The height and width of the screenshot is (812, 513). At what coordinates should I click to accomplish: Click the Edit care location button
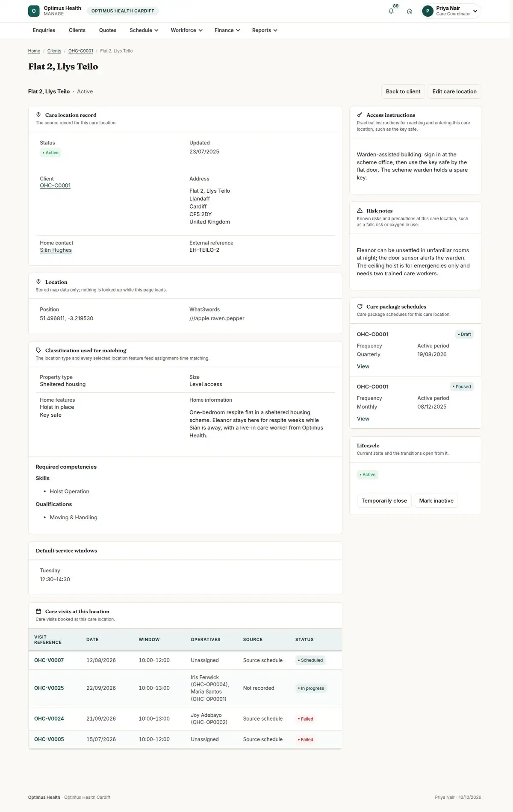click(454, 91)
